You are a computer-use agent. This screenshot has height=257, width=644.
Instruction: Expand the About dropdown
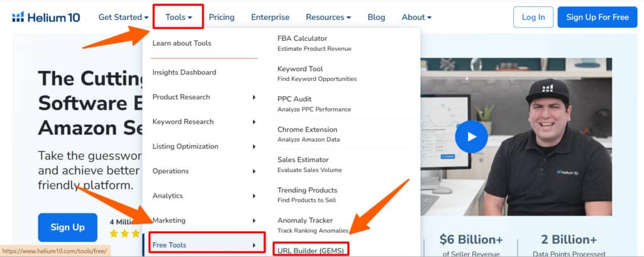[x=416, y=17]
